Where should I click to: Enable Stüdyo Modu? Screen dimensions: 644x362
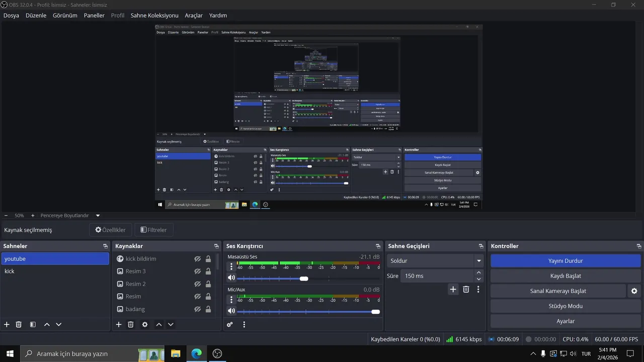[x=566, y=306]
